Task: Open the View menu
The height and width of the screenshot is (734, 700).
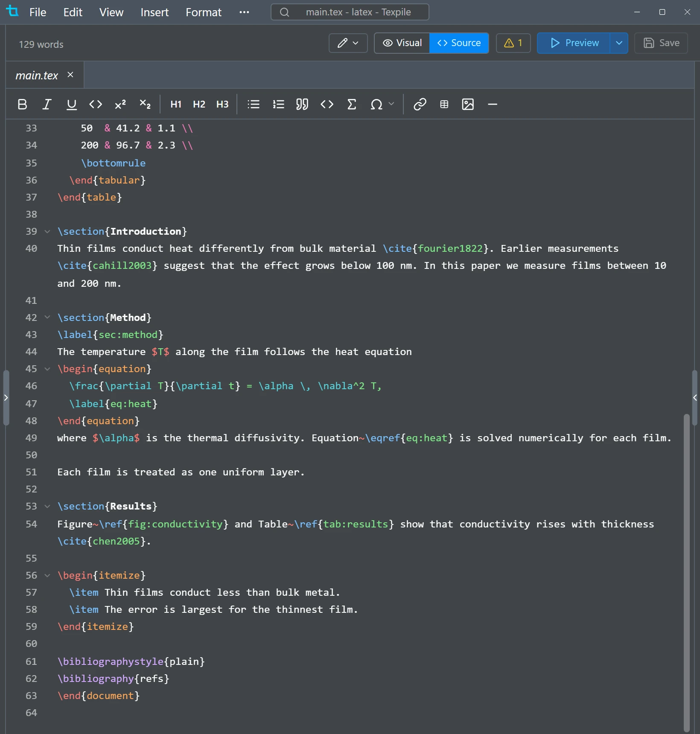Action: click(111, 12)
